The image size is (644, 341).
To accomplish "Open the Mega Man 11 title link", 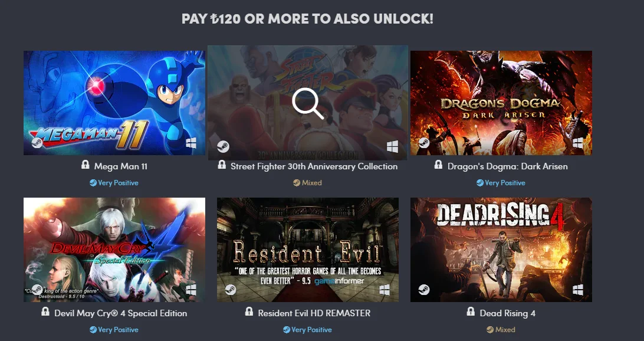I will 121,166.
